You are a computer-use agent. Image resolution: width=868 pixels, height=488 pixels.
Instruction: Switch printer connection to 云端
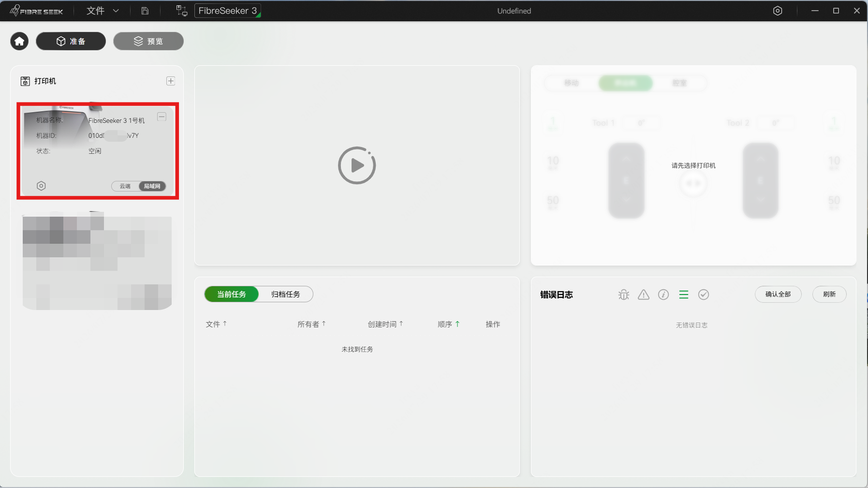click(x=125, y=186)
